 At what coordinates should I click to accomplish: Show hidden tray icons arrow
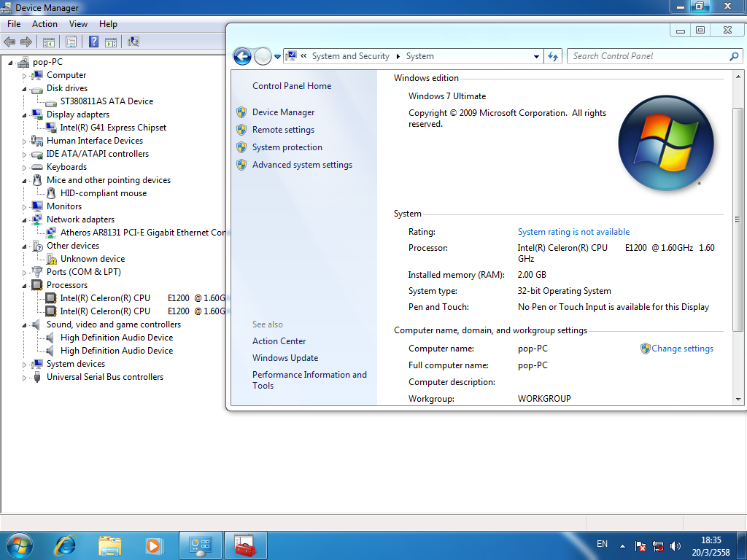(622, 546)
